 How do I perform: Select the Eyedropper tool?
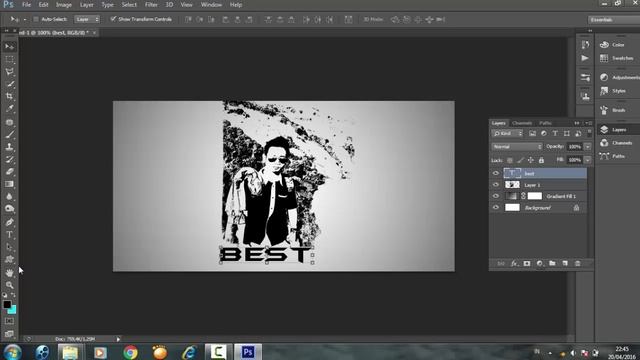[9, 109]
